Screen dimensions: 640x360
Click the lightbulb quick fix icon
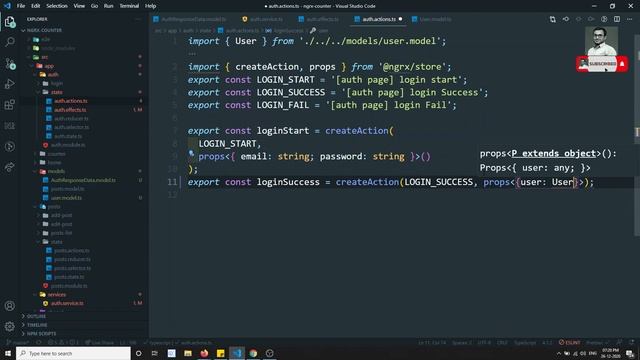coord(191,154)
